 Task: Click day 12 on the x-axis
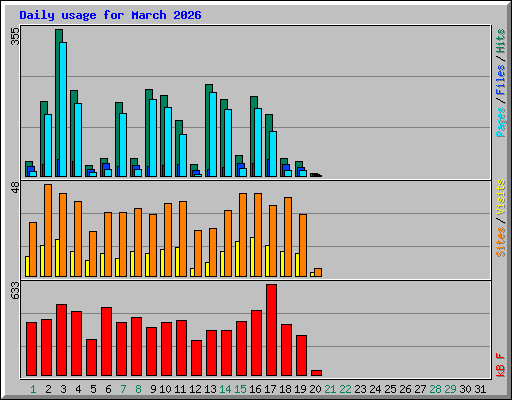point(195,389)
